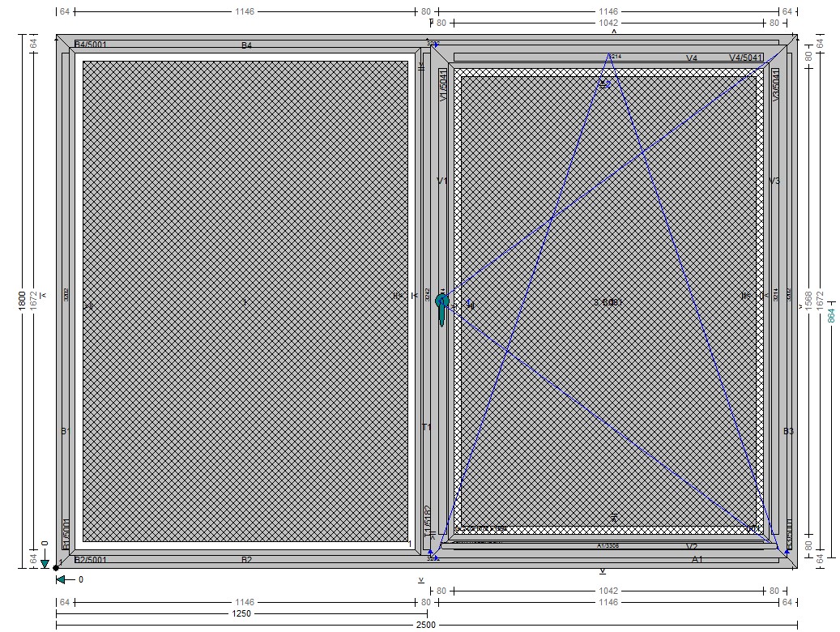Select the 2500 overall width dimension

pyautogui.click(x=426, y=625)
